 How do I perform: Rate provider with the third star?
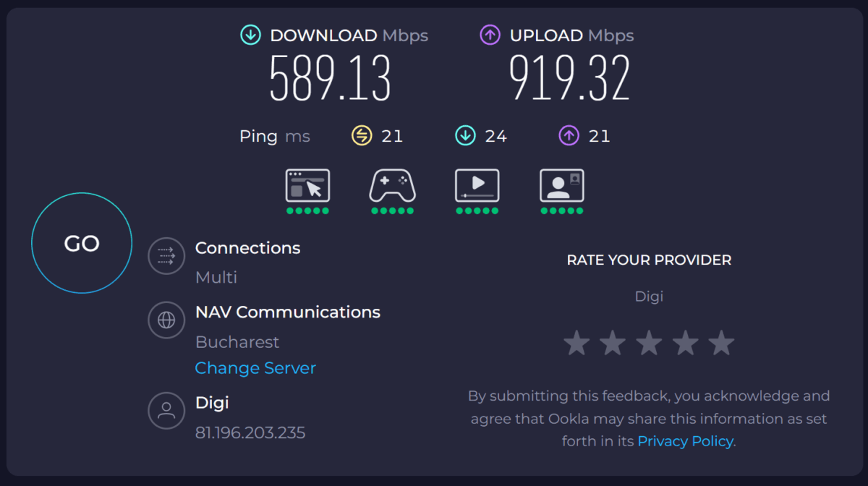(x=649, y=343)
